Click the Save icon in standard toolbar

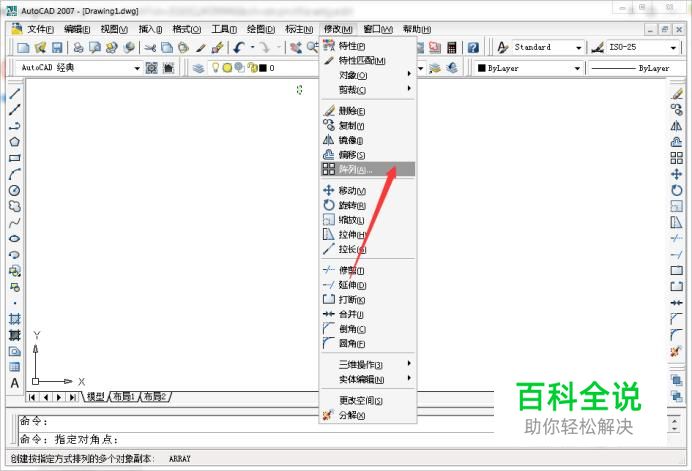pos(57,47)
